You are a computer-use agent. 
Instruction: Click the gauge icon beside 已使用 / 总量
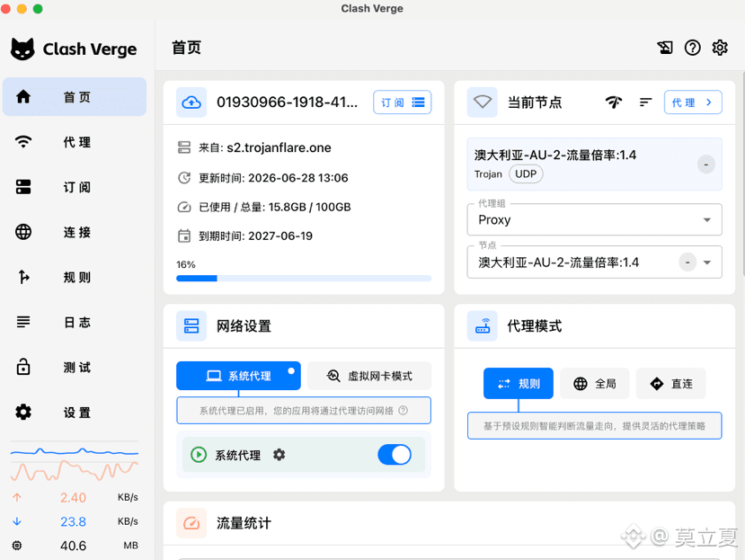click(184, 207)
